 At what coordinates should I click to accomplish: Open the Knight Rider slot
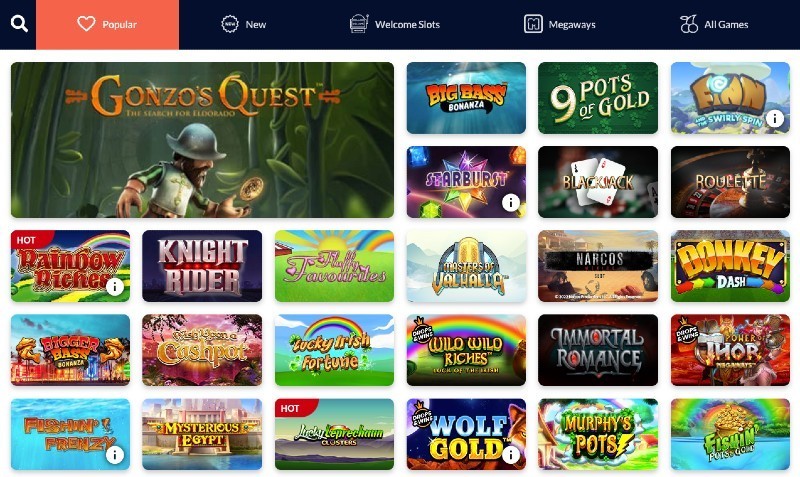tap(202, 266)
